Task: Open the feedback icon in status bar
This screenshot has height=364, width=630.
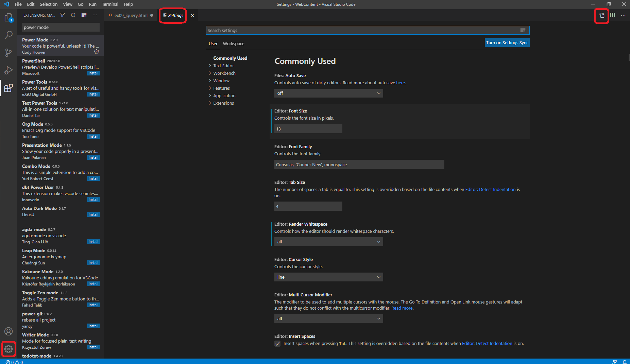Action: point(614,362)
